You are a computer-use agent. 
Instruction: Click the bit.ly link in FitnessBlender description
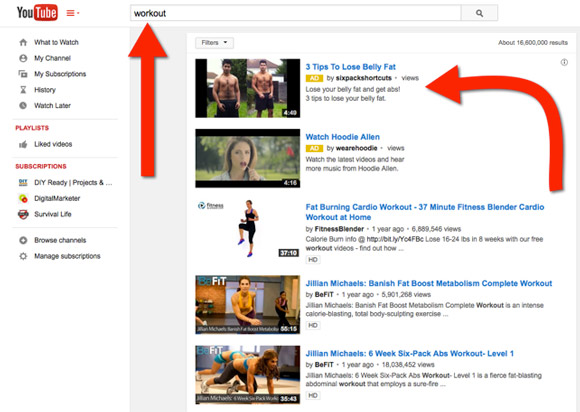tap(395, 239)
